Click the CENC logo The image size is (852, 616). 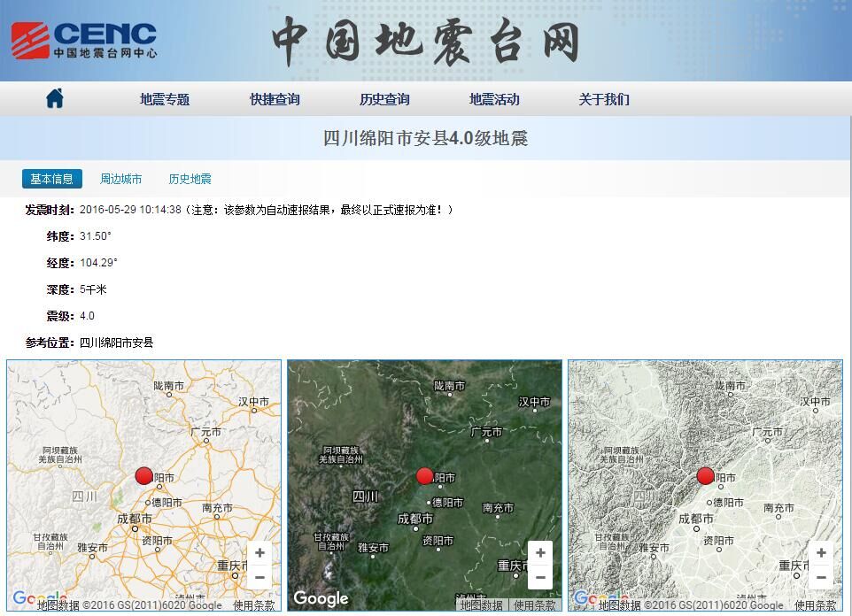coord(84,41)
